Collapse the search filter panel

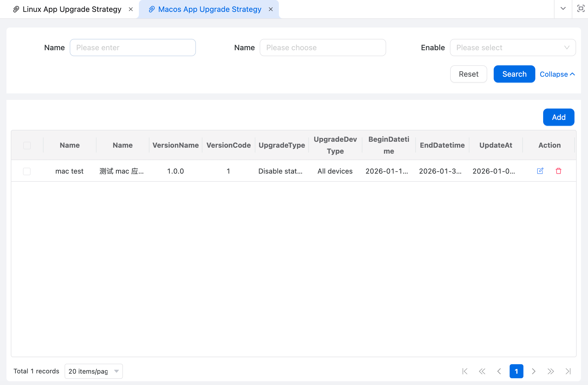[x=557, y=74]
